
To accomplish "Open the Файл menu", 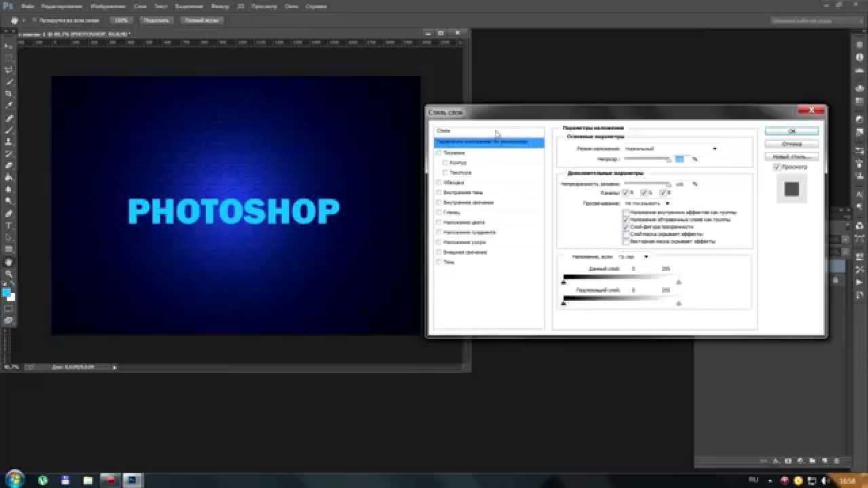I will click(x=27, y=6).
